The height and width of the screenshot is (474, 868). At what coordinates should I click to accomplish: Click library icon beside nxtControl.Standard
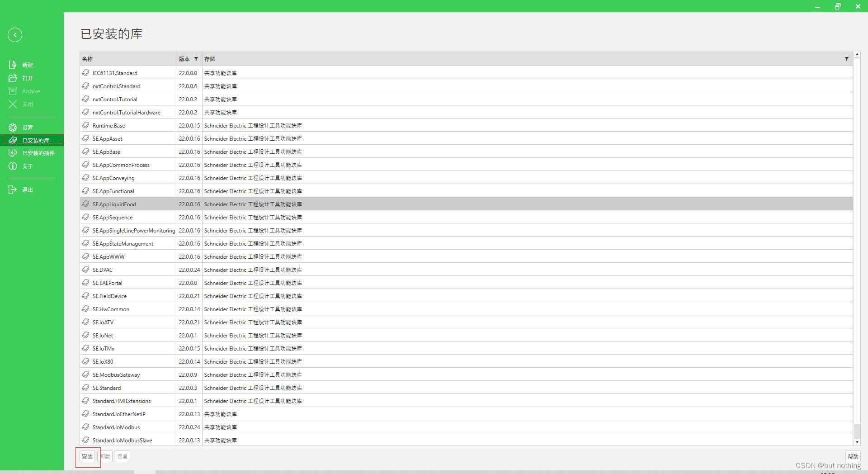click(x=85, y=85)
